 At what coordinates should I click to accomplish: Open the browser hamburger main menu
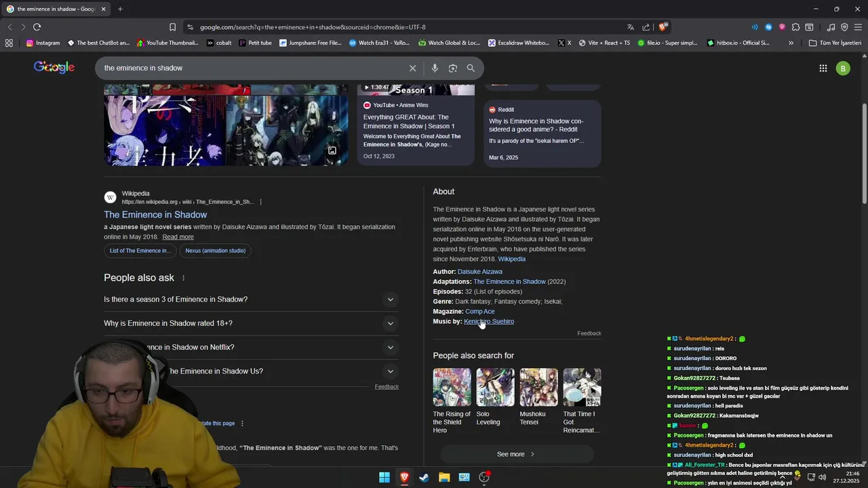pos(858,27)
